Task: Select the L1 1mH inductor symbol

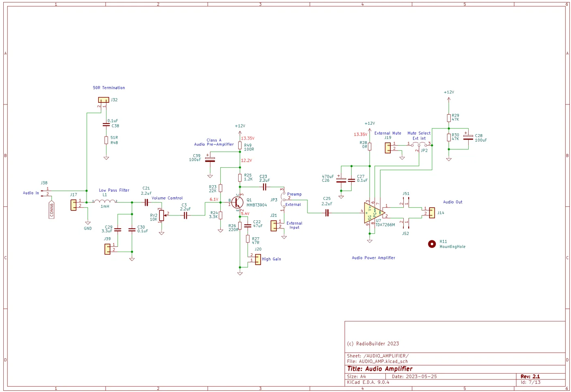Action: point(105,201)
